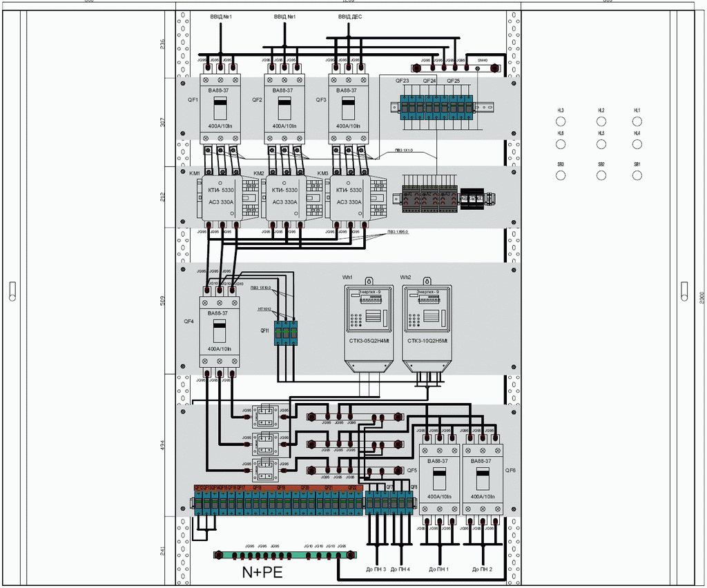
Task: Click the 400A/10In rating on QF1
Action: click(220, 126)
